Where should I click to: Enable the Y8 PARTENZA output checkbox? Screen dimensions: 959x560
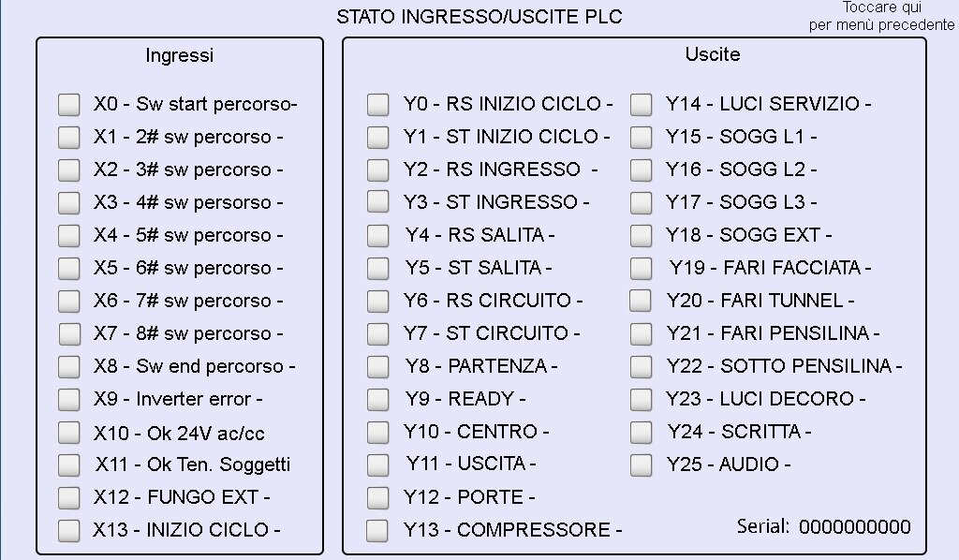point(378,366)
